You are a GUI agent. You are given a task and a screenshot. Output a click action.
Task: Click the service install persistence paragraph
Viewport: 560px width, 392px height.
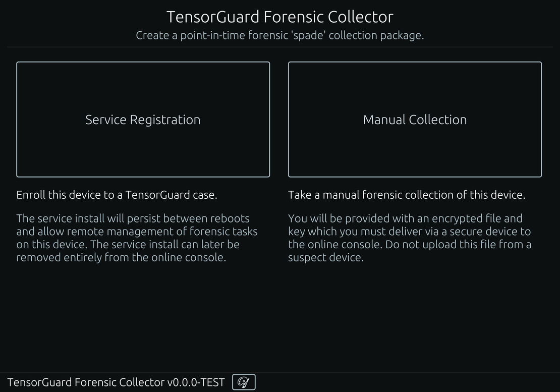tap(137, 238)
